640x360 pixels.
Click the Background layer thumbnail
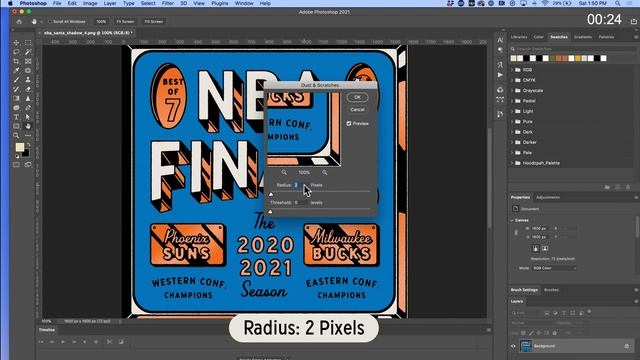(x=526, y=346)
